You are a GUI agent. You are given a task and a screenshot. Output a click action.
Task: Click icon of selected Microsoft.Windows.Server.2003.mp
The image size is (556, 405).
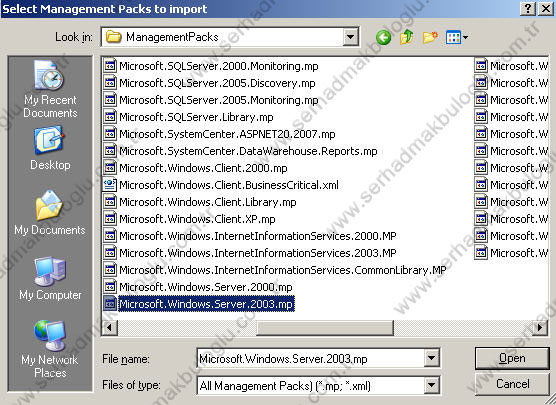pos(110,304)
